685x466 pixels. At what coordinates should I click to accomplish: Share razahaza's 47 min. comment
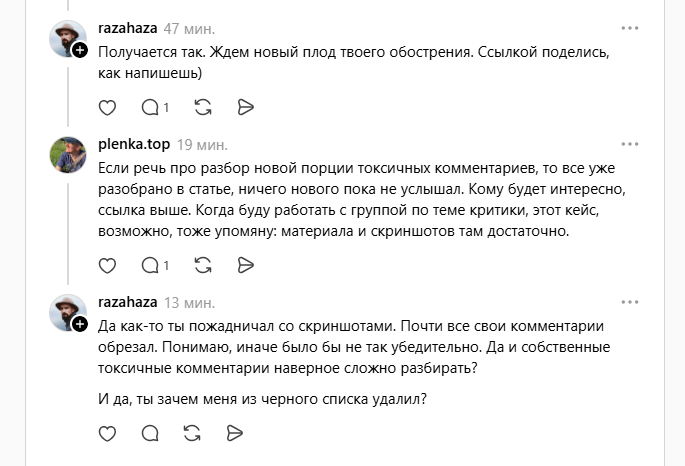tap(246, 106)
